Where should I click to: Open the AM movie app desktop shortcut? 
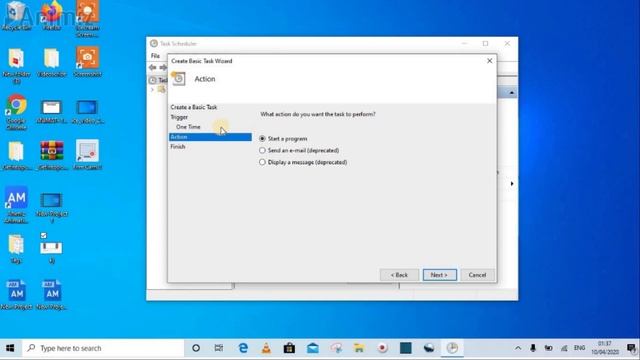16,205
